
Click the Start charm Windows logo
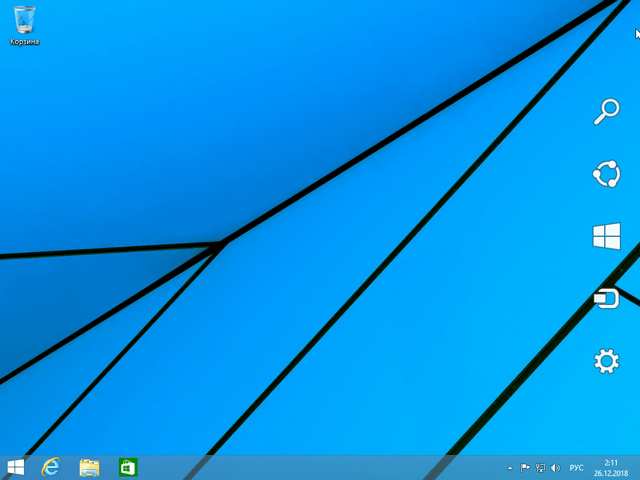[x=606, y=236]
